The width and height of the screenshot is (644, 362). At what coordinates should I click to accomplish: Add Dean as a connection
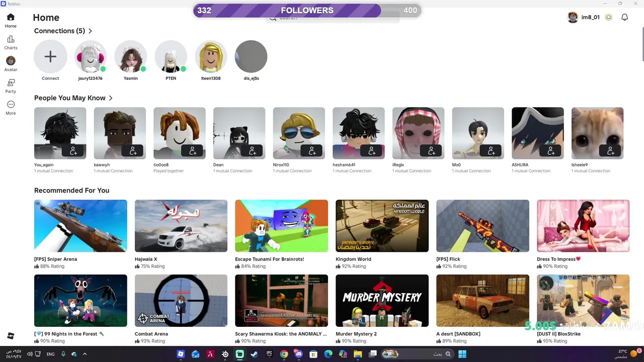(x=253, y=150)
